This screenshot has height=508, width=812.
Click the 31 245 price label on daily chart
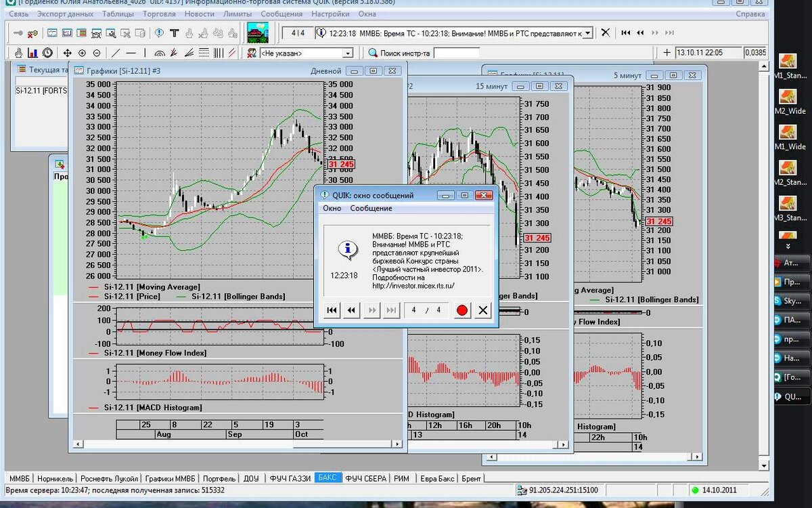(x=341, y=164)
